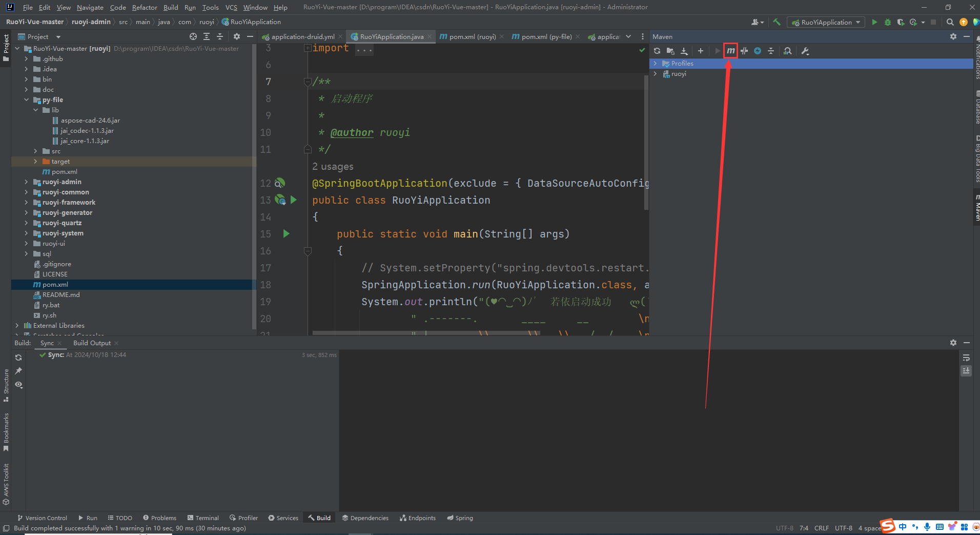Image resolution: width=980 pixels, height=535 pixels.
Task: Collapse all in Project panel toolbar
Action: tap(220, 36)
